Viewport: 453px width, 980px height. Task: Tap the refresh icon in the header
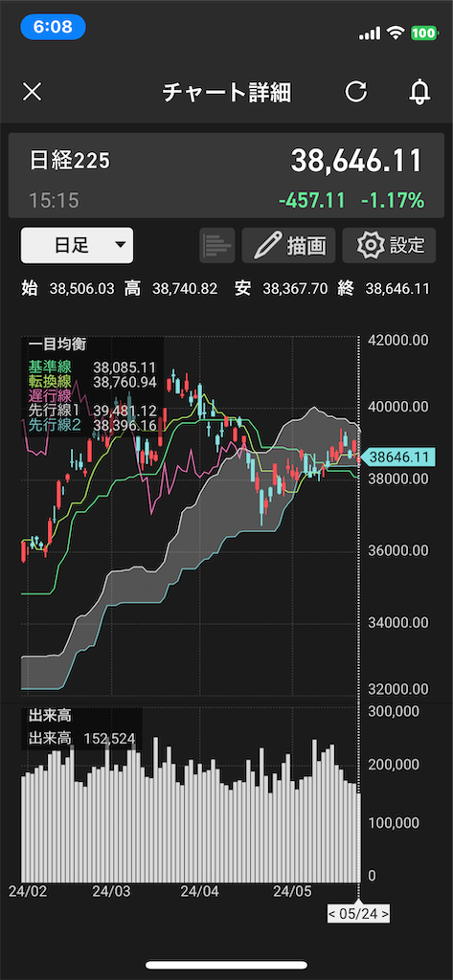coord(356,93)
